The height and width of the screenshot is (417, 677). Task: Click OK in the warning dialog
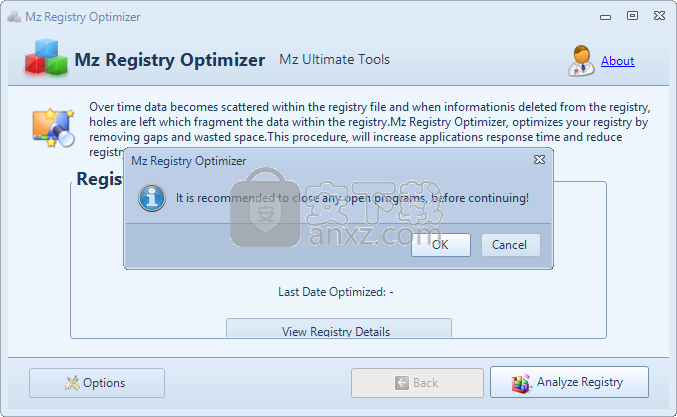(441, 245)
